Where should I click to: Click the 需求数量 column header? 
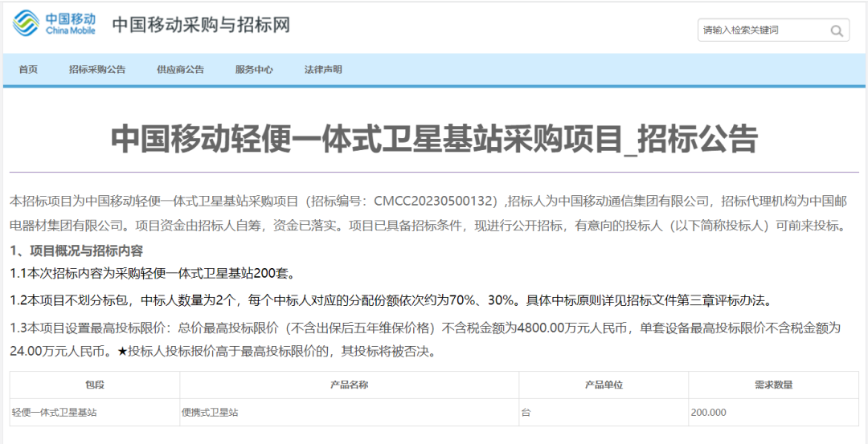(x=773, y=385)
